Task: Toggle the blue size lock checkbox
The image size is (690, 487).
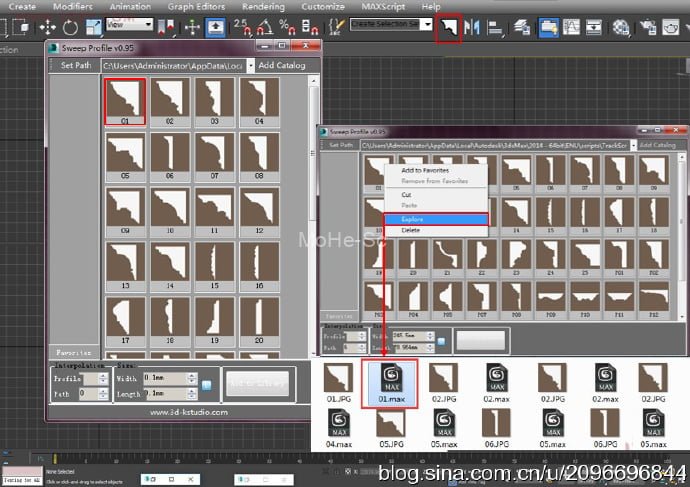Action: coord(206,384)
